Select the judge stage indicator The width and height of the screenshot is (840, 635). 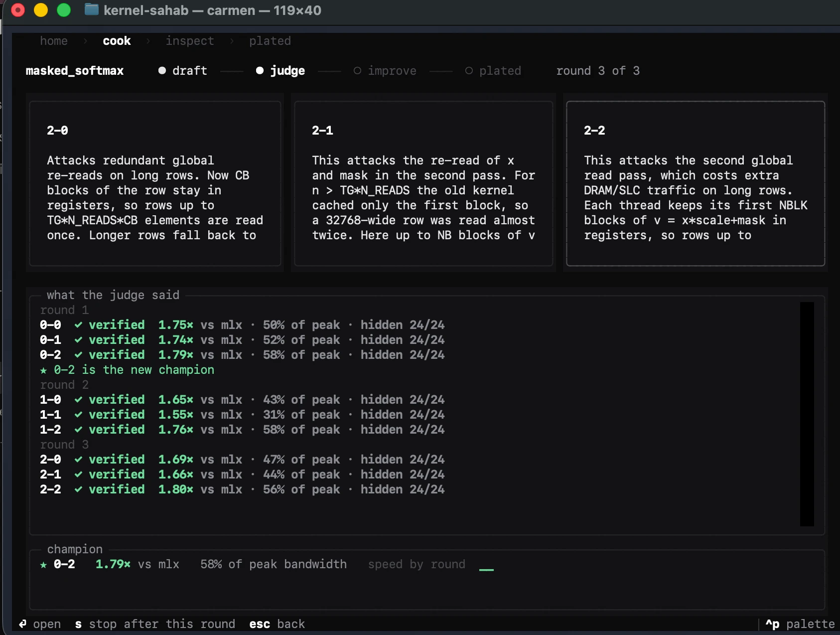click(x=280, y=71)
